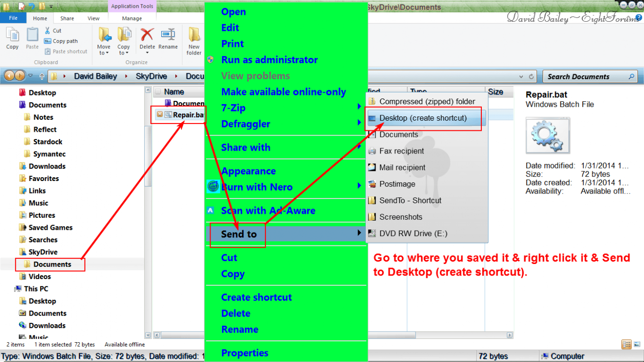
Task: Tick the select-all checkbox beside Name column
Action: click(x=158, y=92)
